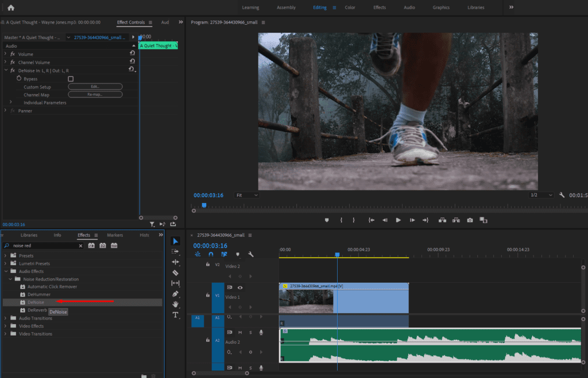
Task: Open the Markers panel tab
Action: (x=115, y=235)
